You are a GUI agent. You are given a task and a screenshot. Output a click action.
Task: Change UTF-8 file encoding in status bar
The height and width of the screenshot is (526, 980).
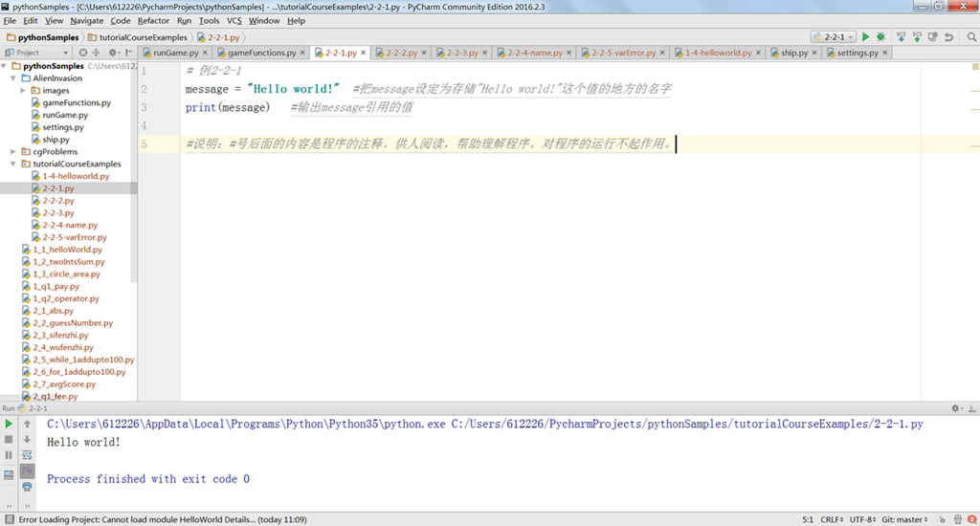(x=864, y=519)
